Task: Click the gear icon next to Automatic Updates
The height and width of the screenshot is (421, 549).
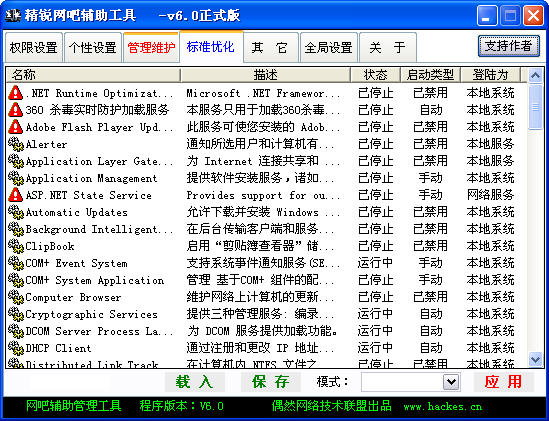Action: click(15, 212)
